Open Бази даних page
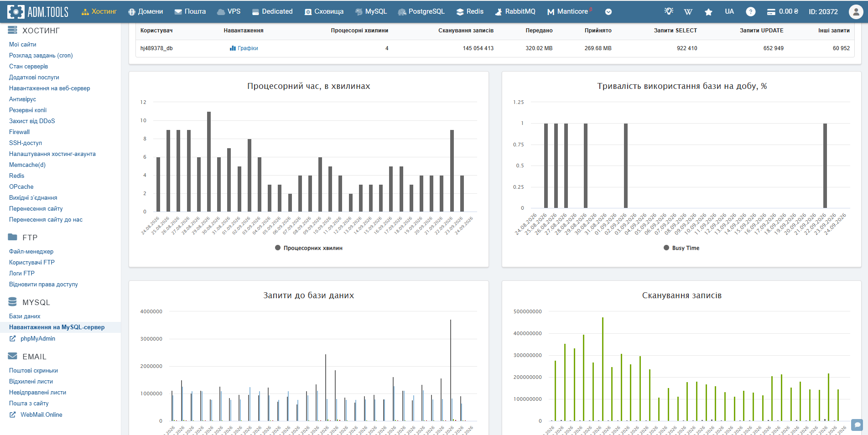This screenshot has height=435, width=868. (25, 316)
